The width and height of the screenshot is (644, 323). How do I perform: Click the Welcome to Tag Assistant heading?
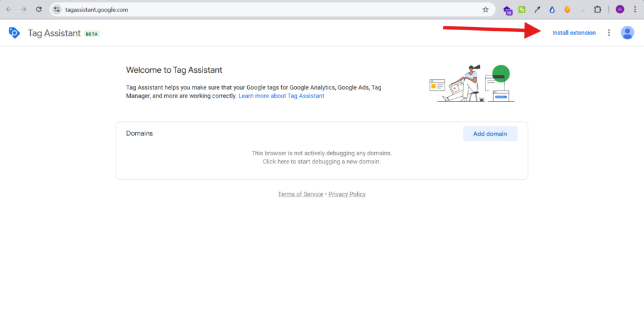(174, 70)
